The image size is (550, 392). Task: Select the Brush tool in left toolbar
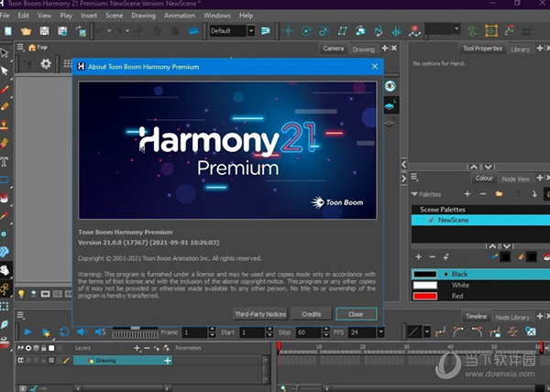tap(5, 89)
